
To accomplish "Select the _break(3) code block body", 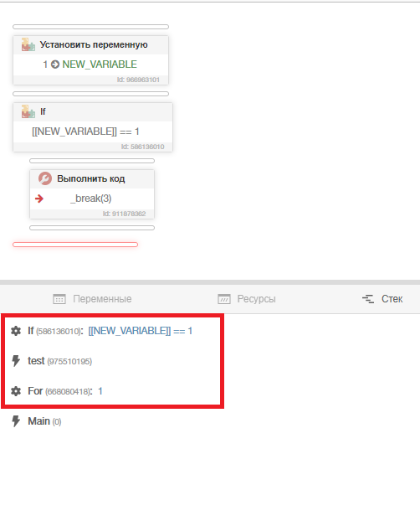I will point(92,199).
